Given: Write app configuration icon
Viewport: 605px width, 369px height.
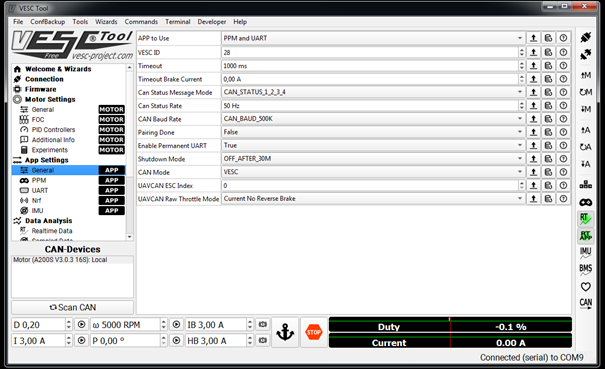Looking at the screenshot, I should 585,164.
